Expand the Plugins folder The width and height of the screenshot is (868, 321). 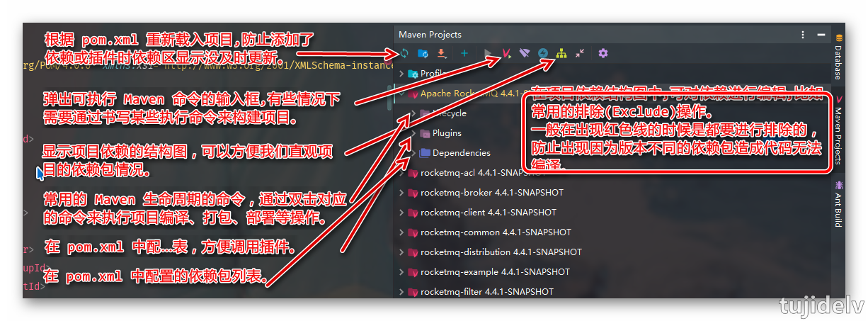[x=413, y=133]
